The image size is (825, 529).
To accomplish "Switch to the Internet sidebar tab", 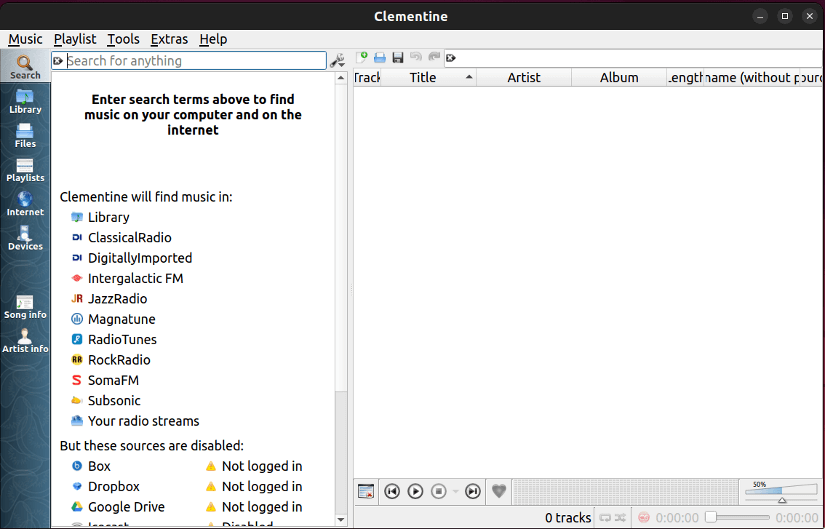I will (x=25, y=204).
